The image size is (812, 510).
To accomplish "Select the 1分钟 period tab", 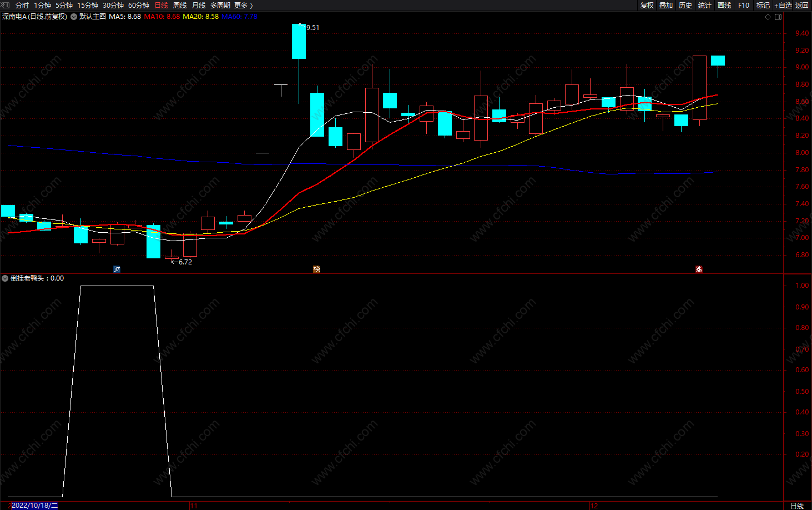I will tap(43, 5).
